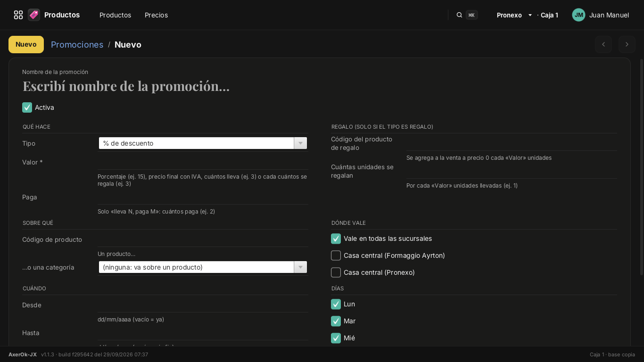Screen dimensions: 644x362
Task: Open the Productos menu item
Action: coord(116,15)
